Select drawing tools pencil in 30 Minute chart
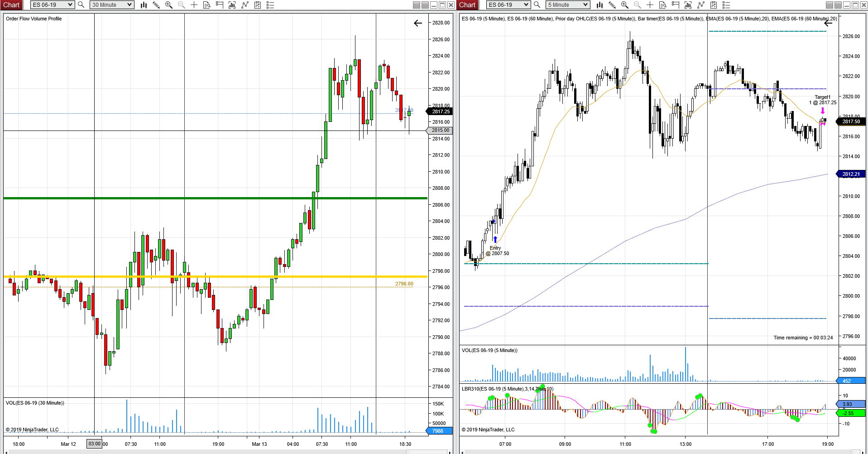 [x=156, y=5]
